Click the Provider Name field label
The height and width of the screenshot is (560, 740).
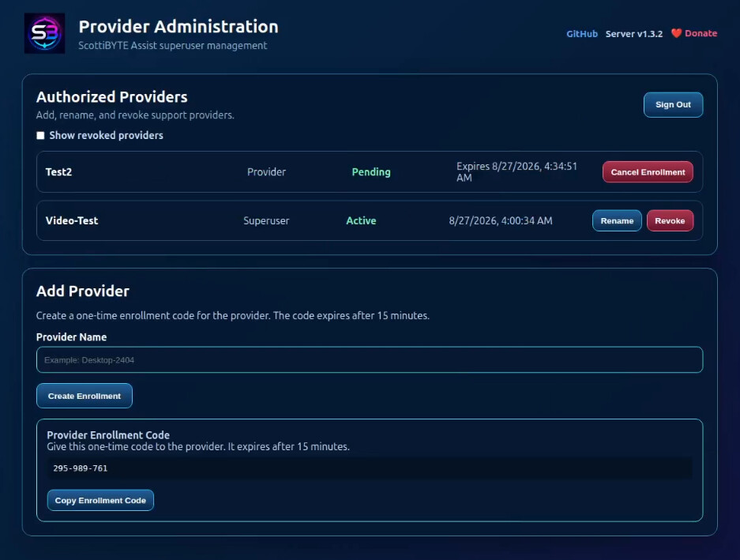71,337
